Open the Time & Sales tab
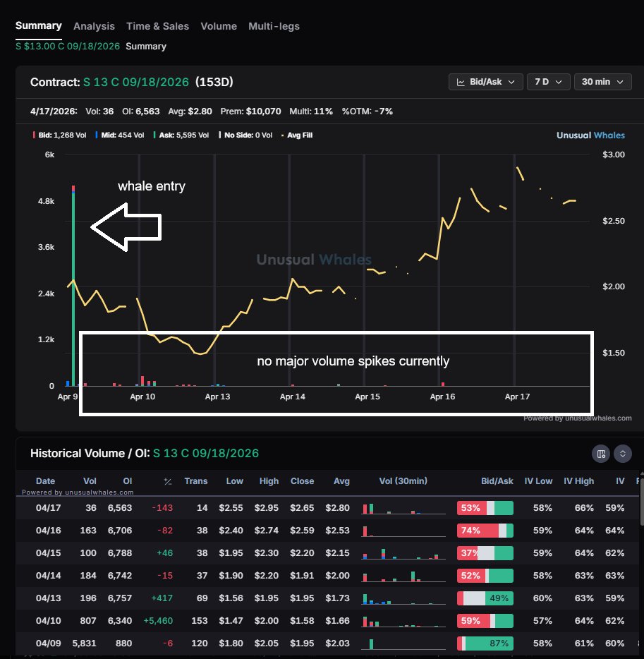The image size is (644, 659). 157,26
